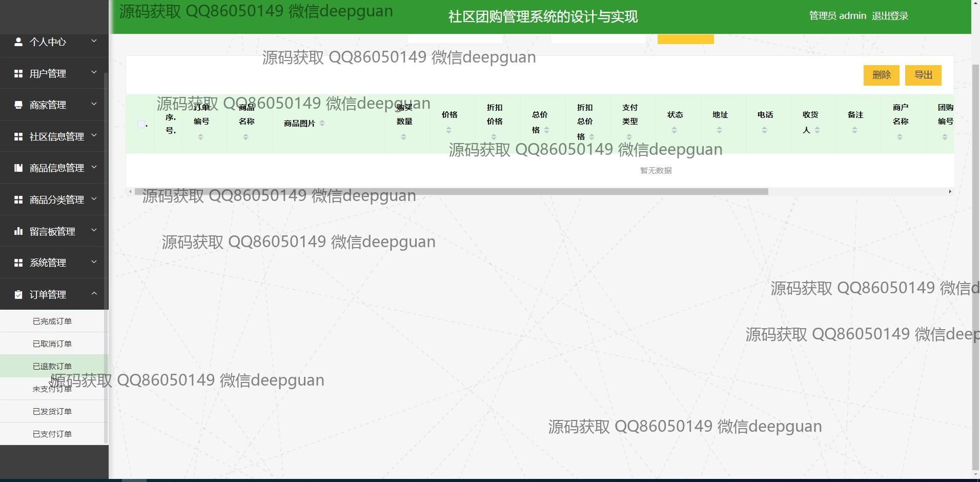
Task: Click the clipboard icon beside 订单管理
Action: pyautogui.click(x=18, y=294)
